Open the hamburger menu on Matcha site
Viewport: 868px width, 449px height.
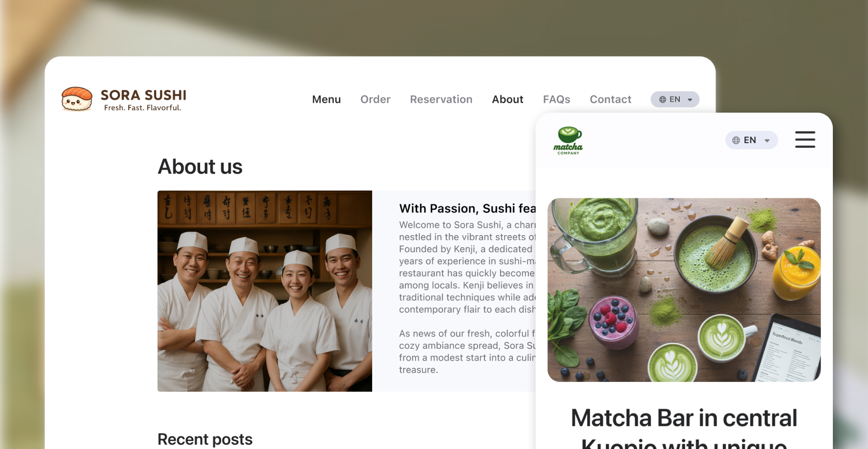point(805,140)
